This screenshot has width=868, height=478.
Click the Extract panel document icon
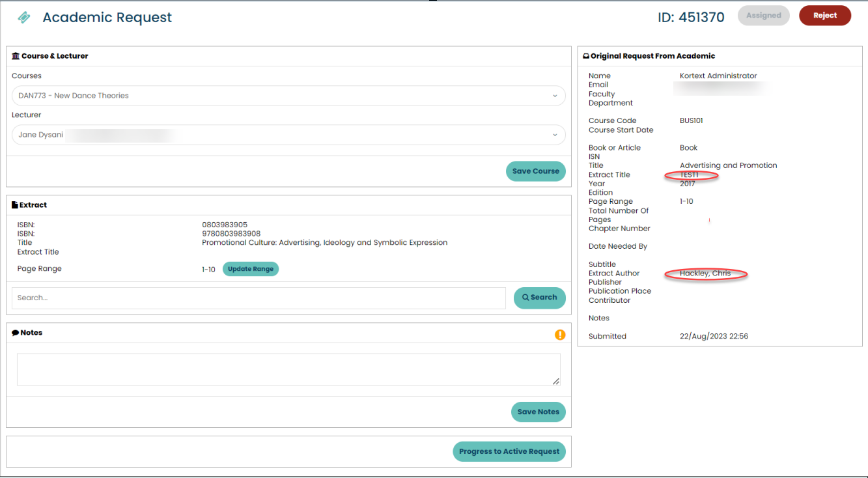pos(15,205)
